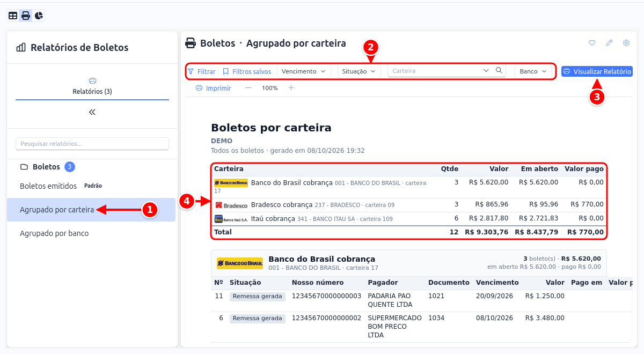This screenshot has width=644, height=354.
Task: Click the Banco do Brasil logo in group header
Action: tap(240, 263)
